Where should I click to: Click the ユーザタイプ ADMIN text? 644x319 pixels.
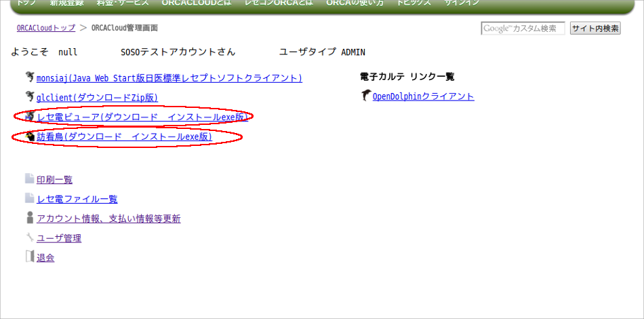(322, 52)
